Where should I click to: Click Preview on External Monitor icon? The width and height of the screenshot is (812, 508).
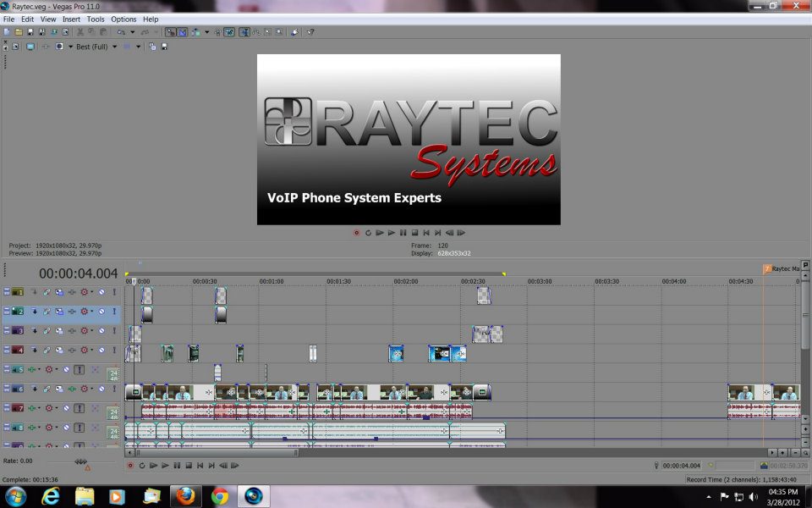30,47
